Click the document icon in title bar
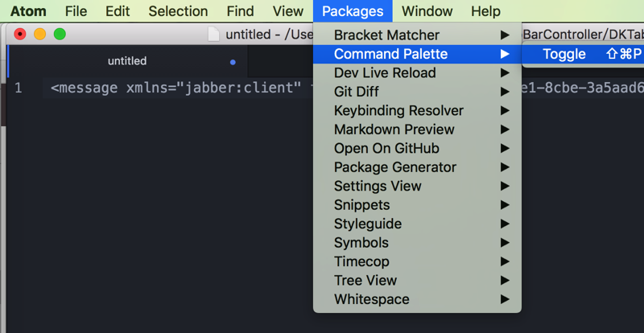644x333 pixels. pos(213,35)
